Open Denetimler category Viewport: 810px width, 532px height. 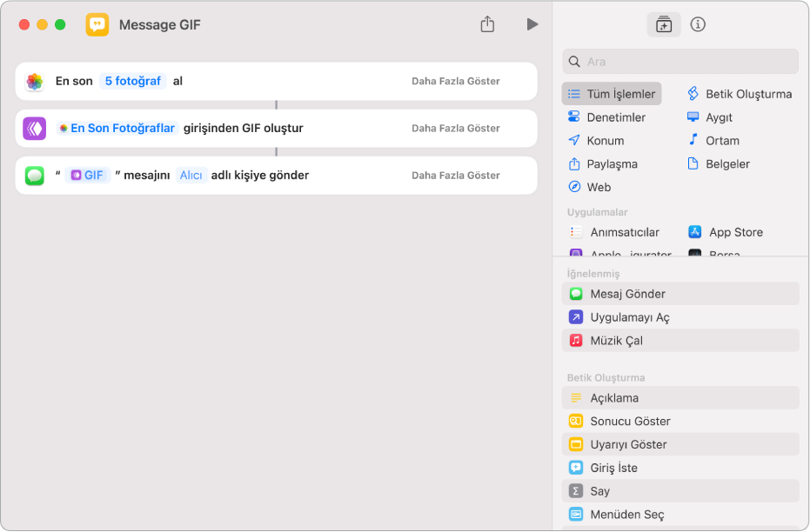[606, 117]
